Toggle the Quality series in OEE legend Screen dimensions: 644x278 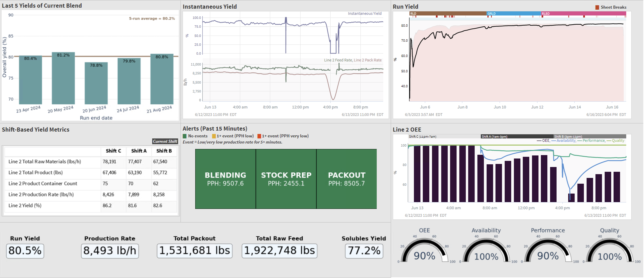click(618, 141)
